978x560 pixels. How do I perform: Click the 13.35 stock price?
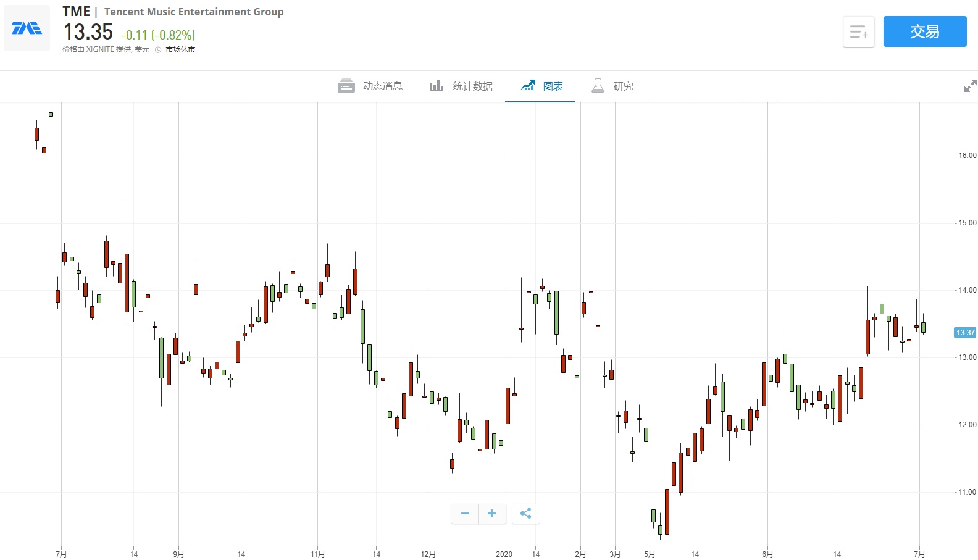click(x=88, y=32)
